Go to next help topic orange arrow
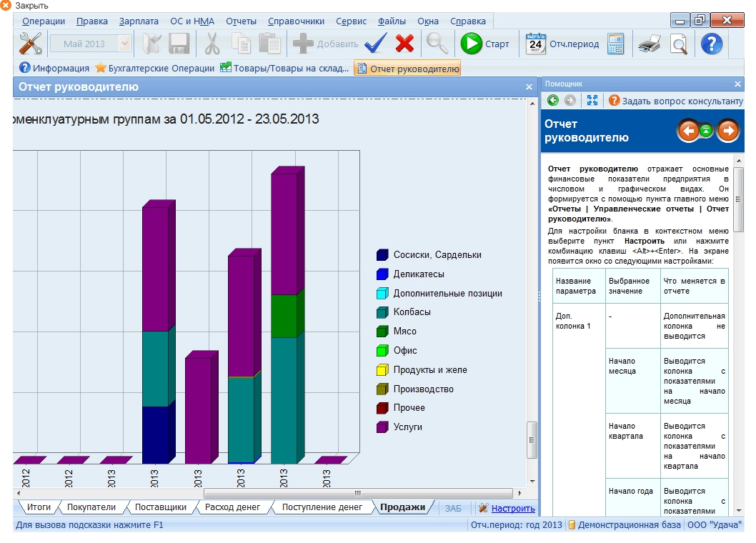Image resolution: width=756 pixels, height=543 pixels. click(x=727, y=131)
